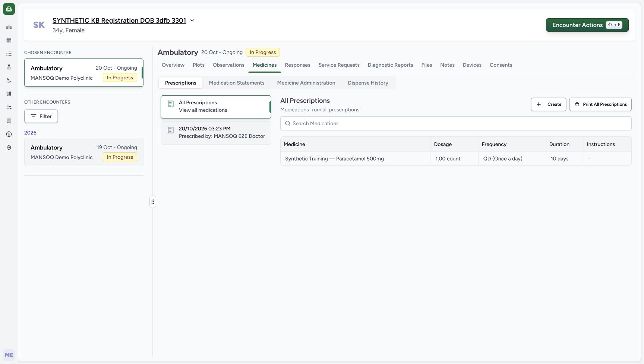Focus the Search Medications field
Image resolution: width=644 pixels, height=364 pixels.
pyautogui.click(x=456, y=123)
